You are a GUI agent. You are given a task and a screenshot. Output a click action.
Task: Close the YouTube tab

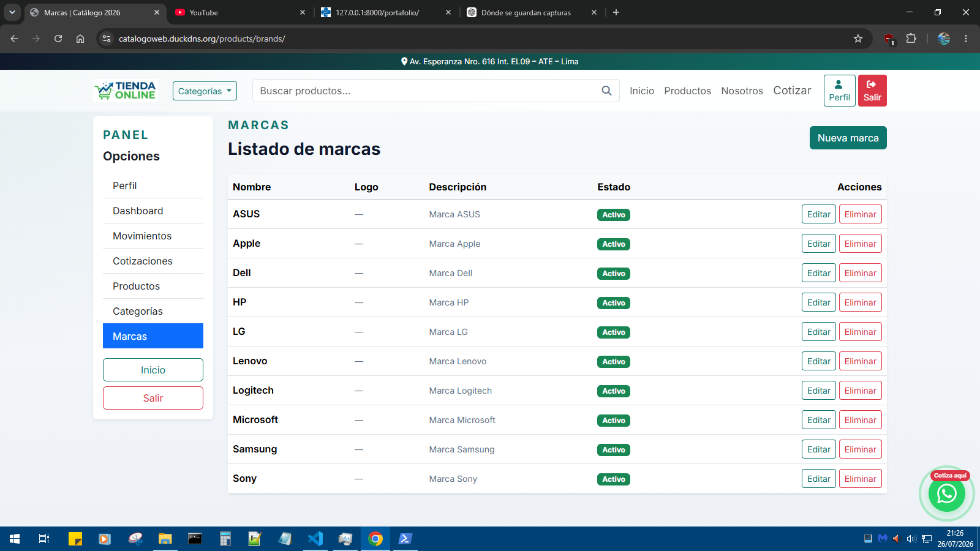(303, 12)
